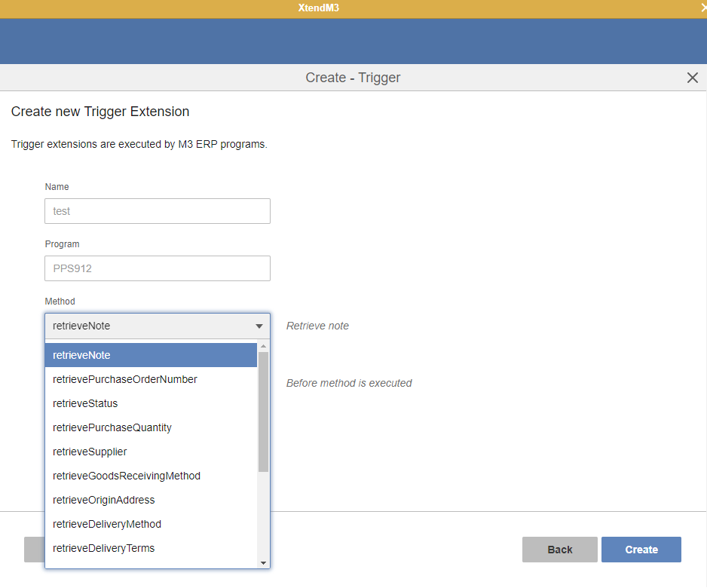The height and width of the screenshot is (588, 707).
Task: Close the XtendM3 top bar panel
Action: [702, 8]
